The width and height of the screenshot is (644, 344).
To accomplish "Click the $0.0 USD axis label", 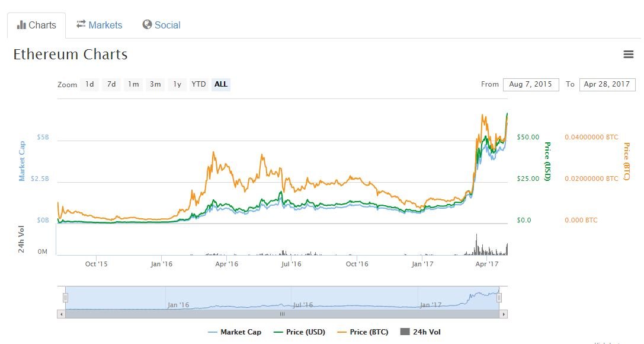I will coord(524,220).
